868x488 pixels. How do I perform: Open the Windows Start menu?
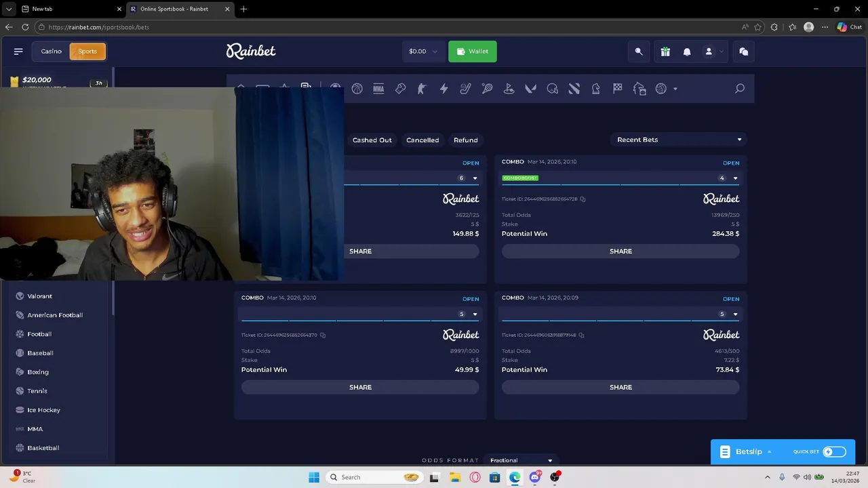pyautogui.click(x=314, y=477)
